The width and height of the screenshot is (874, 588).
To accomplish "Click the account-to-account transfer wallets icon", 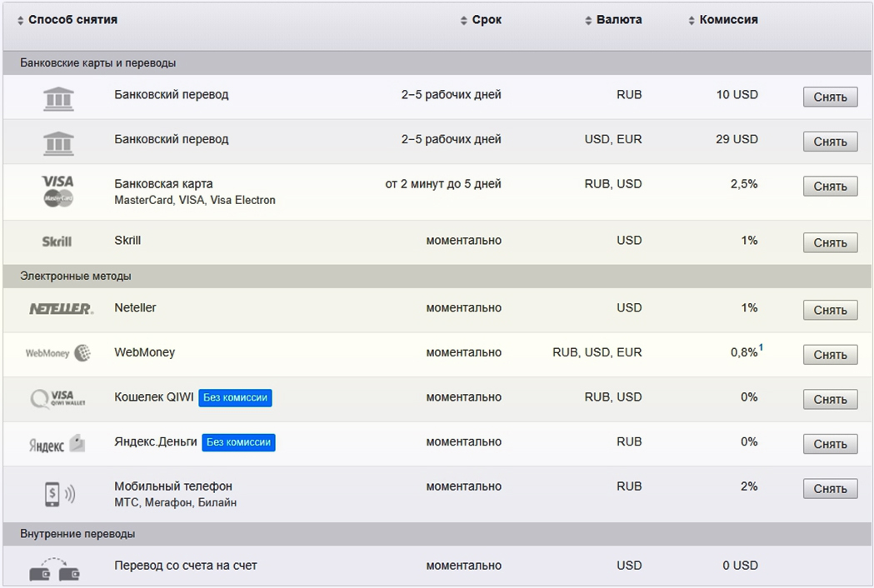I will click(x=55, y=569).
